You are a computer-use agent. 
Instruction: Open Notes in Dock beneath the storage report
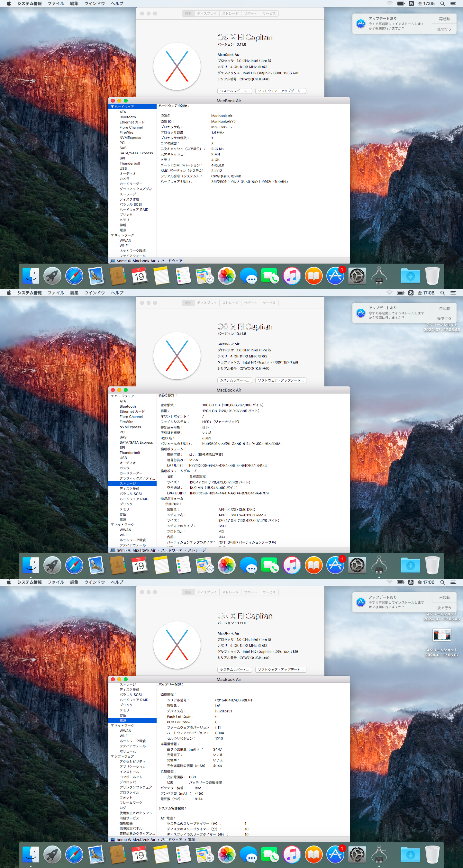click(161, 565)
